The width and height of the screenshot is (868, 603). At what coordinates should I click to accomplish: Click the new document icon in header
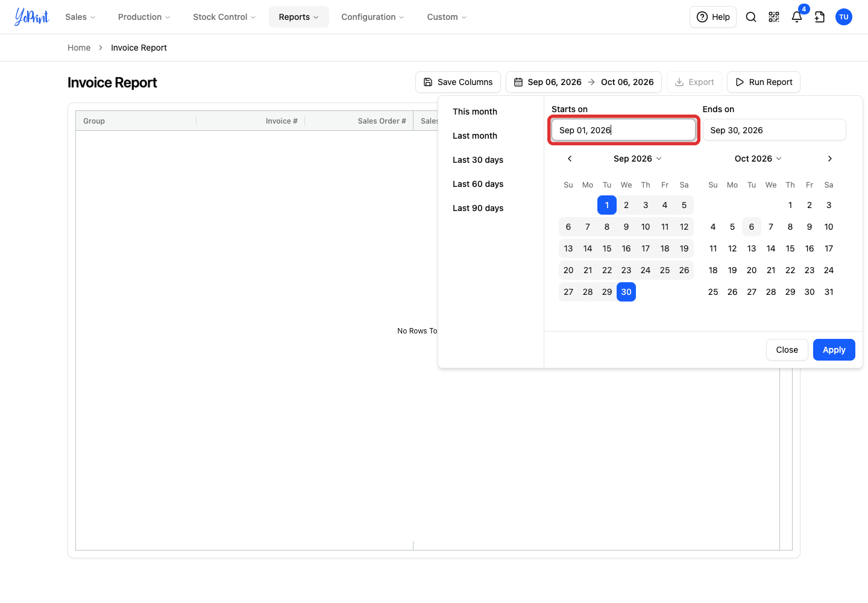click(820, 17)
